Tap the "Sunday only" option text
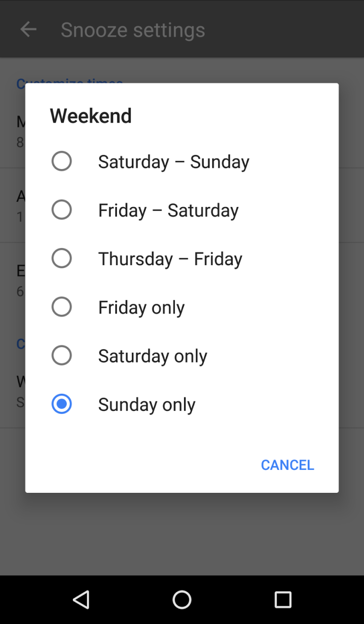364x624 pixels. pos(147,405)
